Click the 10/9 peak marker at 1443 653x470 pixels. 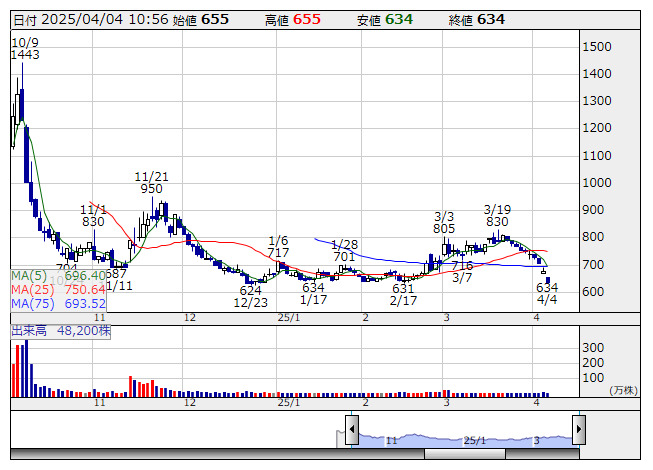(x=25, y=49)
